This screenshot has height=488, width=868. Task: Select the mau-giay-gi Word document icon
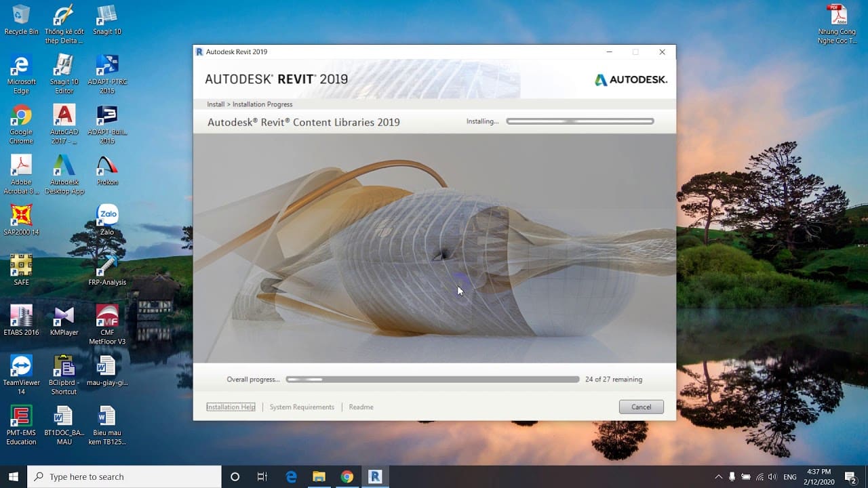point(107,371)
